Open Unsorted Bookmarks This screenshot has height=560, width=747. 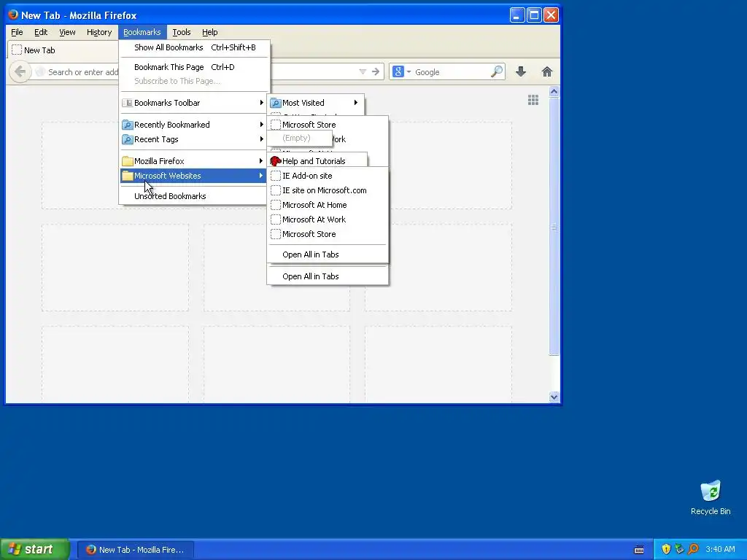193,196
